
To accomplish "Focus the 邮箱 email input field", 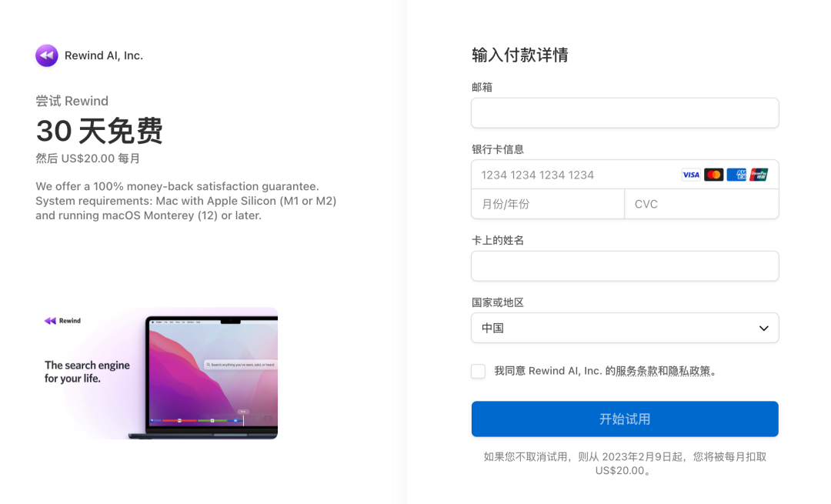I will 625,113.
